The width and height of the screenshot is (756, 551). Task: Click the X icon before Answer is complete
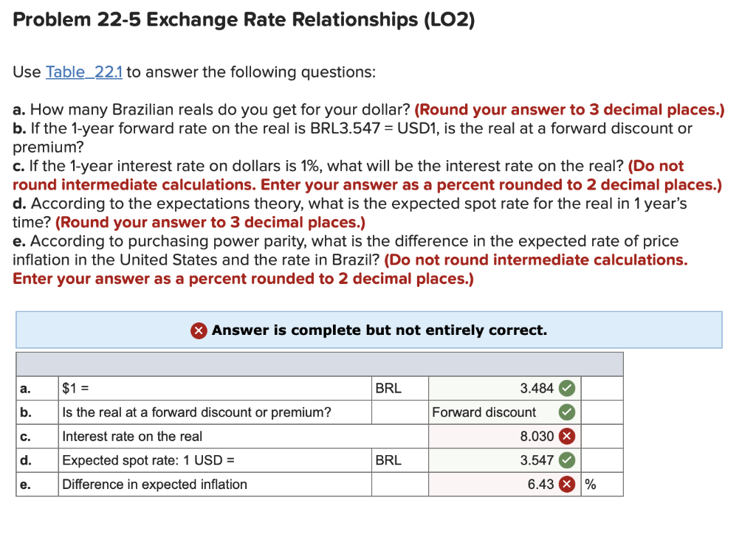click(198, 330)
